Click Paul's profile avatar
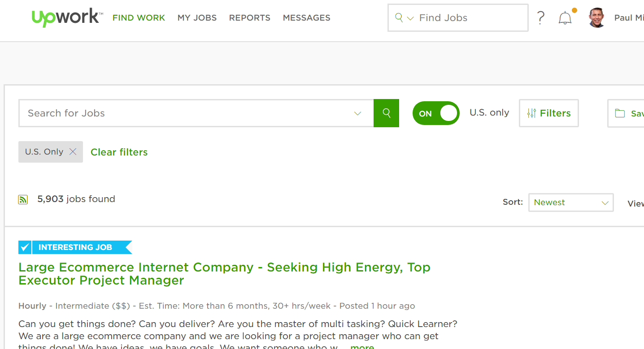Screen dimensions: 644x349 coord(597,18)
